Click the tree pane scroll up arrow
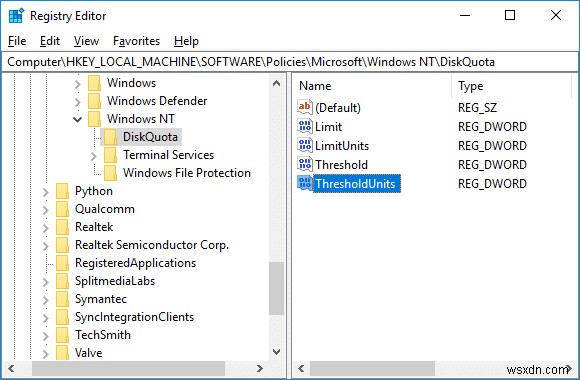The height and width of the screenshot is (380, 580). (x=276, y=83)
